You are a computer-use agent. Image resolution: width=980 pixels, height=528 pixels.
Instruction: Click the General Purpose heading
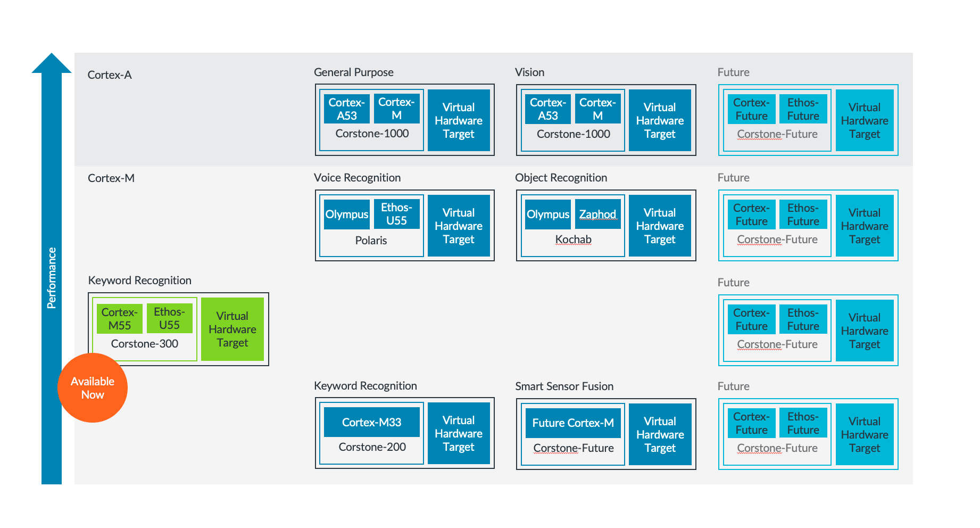[x=354, y=72]
